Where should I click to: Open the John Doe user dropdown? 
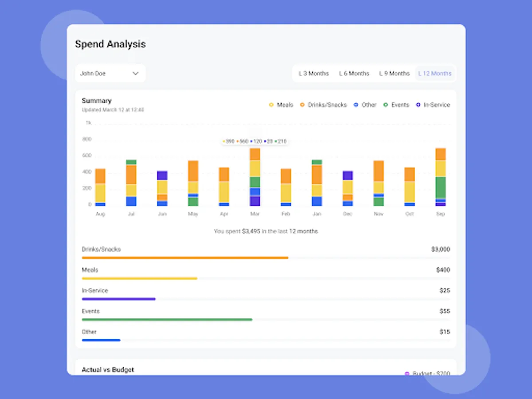pyautogui.click(x=110, y=74)
